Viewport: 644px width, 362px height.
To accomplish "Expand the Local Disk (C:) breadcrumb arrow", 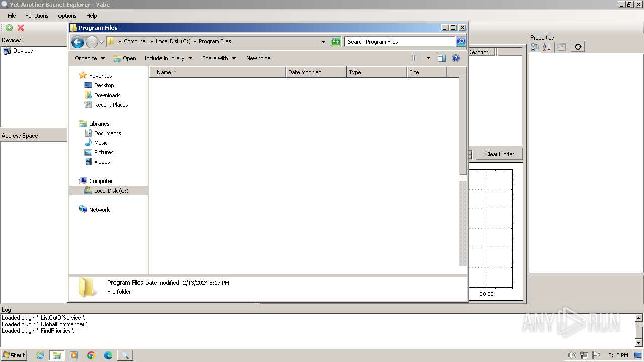I will [195, 42].
